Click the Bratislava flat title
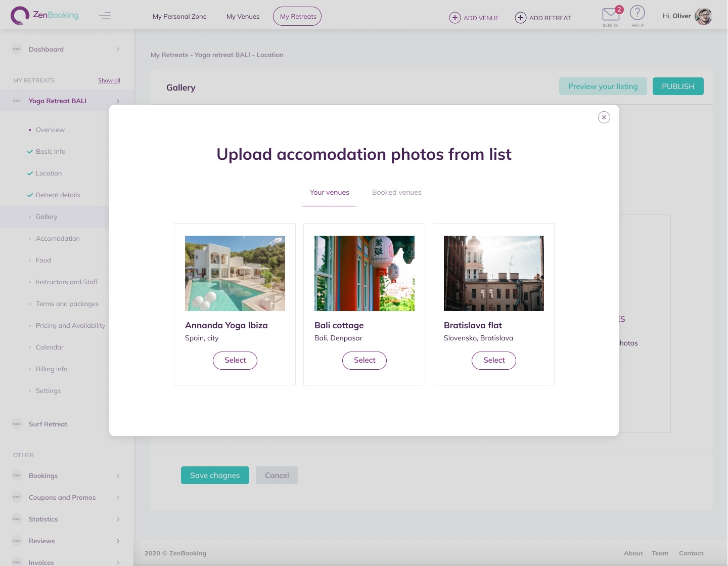Viewport: 728px width, 566px height. click(x=473, y=325)
